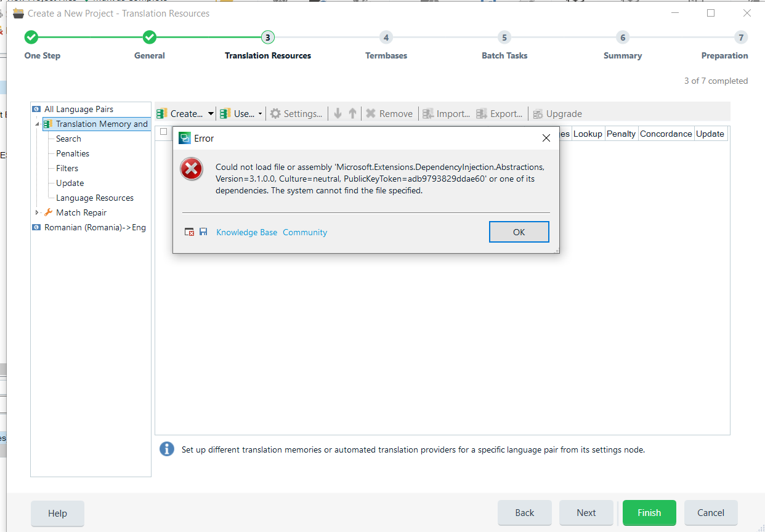The width and height of the screenshot is (765, 532).
Task: Click the Update column header
Action: [710, 134]
